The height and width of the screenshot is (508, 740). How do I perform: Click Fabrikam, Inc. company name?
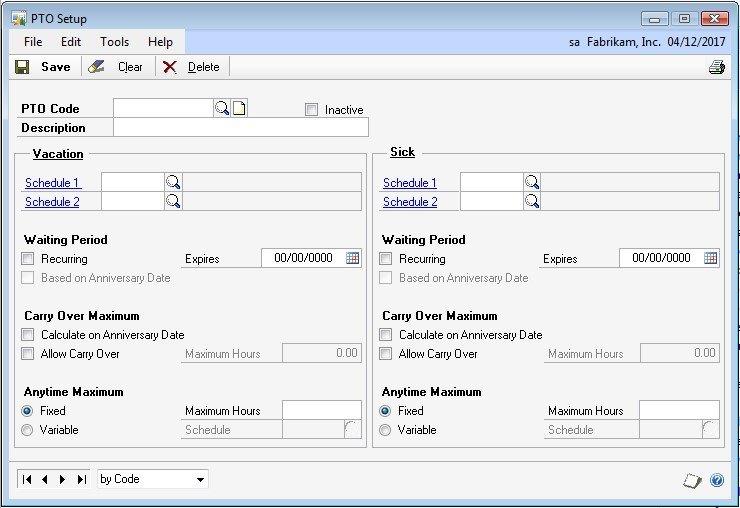(623, 42)
